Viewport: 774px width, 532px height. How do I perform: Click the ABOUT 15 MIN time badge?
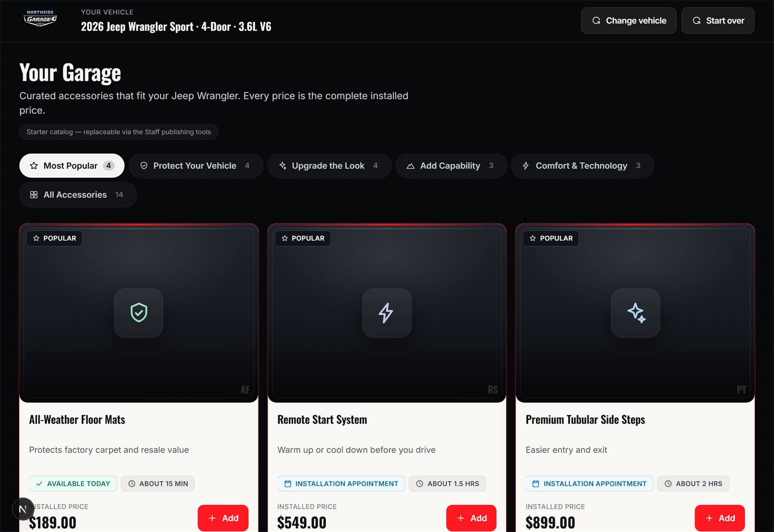[x=158, y=484]
